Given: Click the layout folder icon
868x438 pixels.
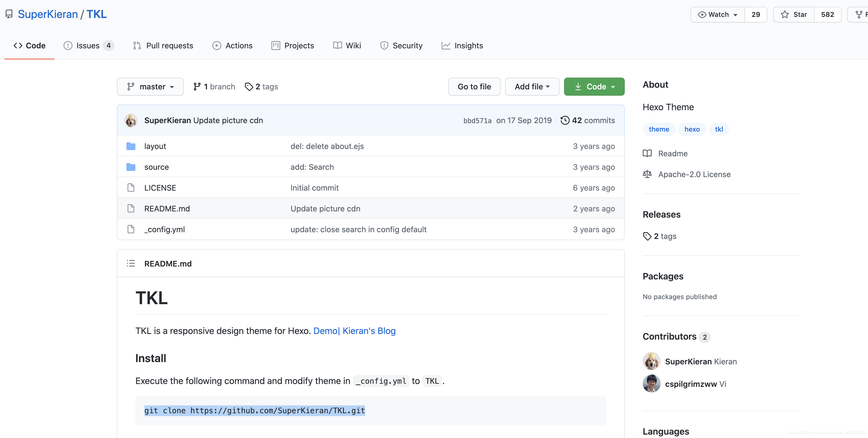Looking at the screenshot, I should click(131, 146).
